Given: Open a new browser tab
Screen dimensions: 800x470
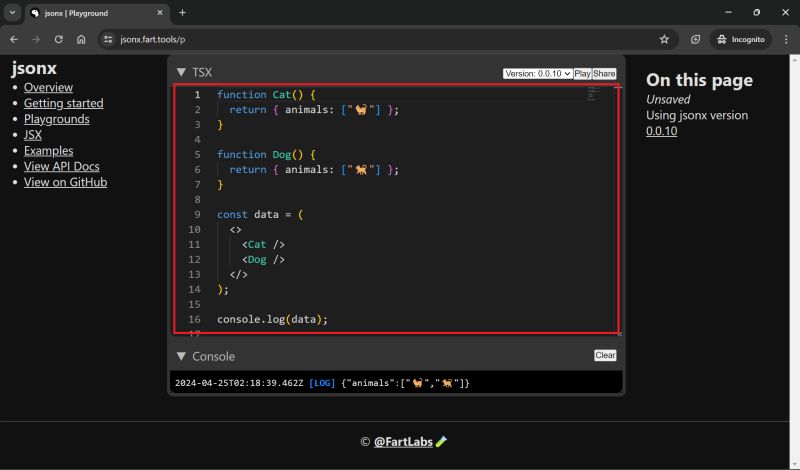Looking at the screenshot, I should click(182, 13).
